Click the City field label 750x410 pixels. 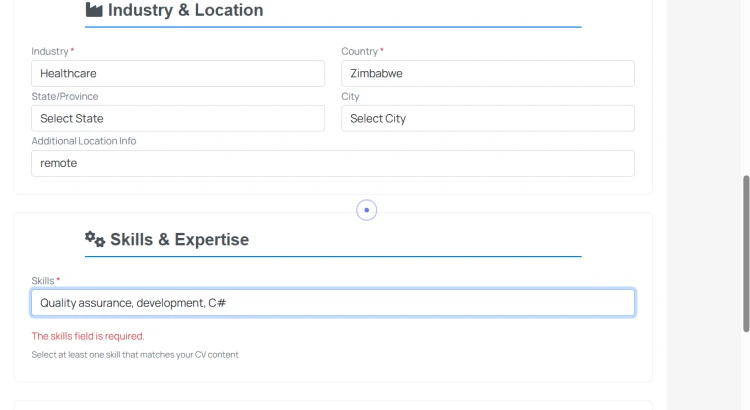pos(350,96)
